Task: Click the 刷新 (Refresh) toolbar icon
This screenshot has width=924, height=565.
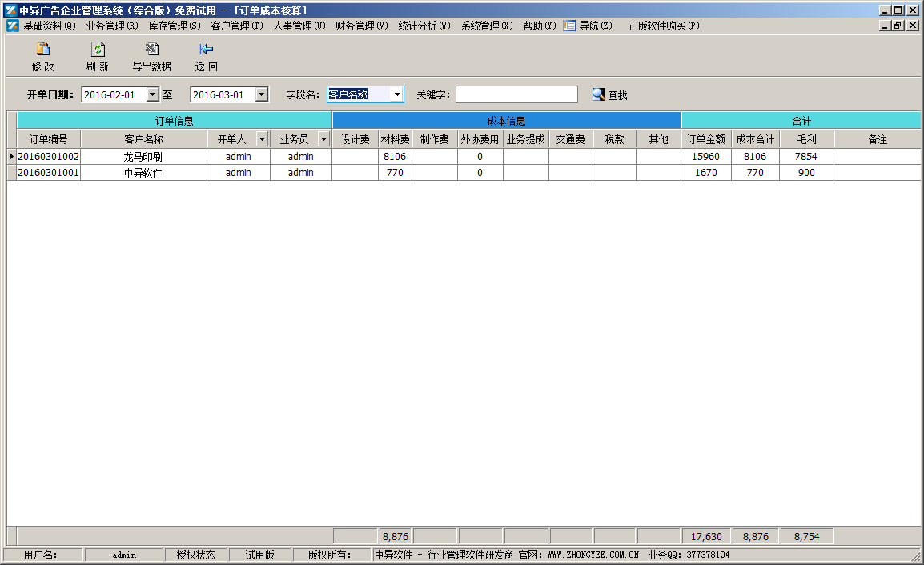Action: [98, 50]
